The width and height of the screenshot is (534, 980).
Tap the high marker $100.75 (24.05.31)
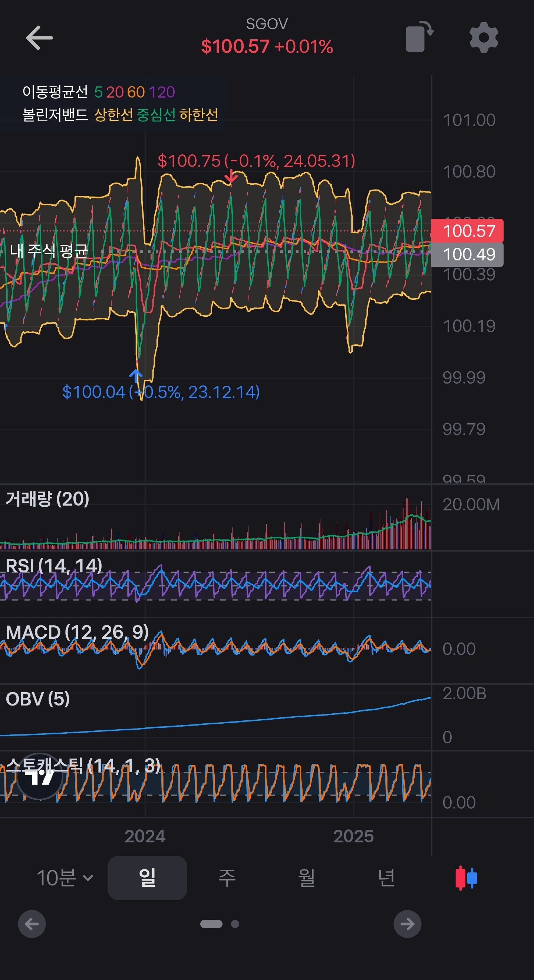tap(256, 161)
